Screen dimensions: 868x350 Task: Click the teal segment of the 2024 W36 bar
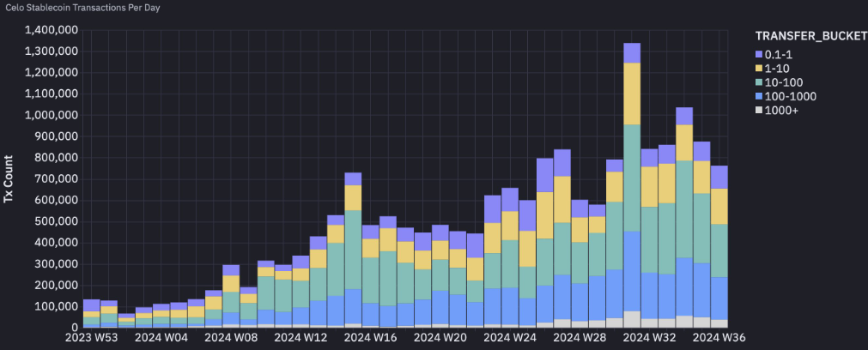click(719, 250)
